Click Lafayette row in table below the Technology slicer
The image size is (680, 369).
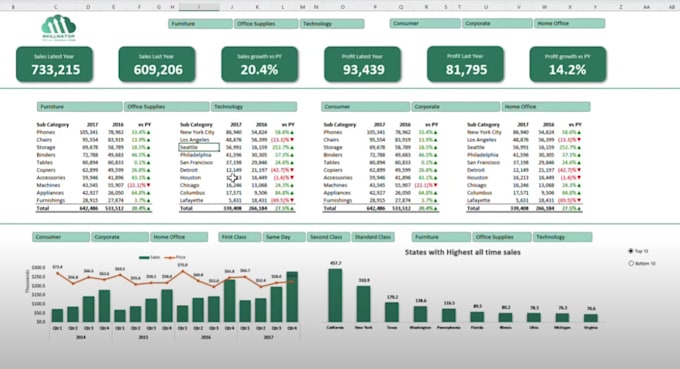coord(237,200)
